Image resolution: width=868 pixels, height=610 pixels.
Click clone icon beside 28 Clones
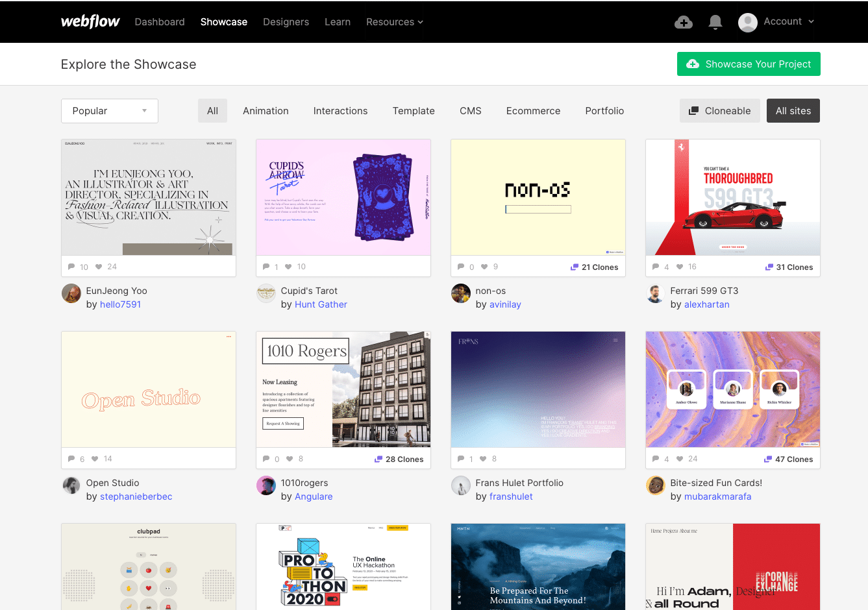tap(378, 459)
